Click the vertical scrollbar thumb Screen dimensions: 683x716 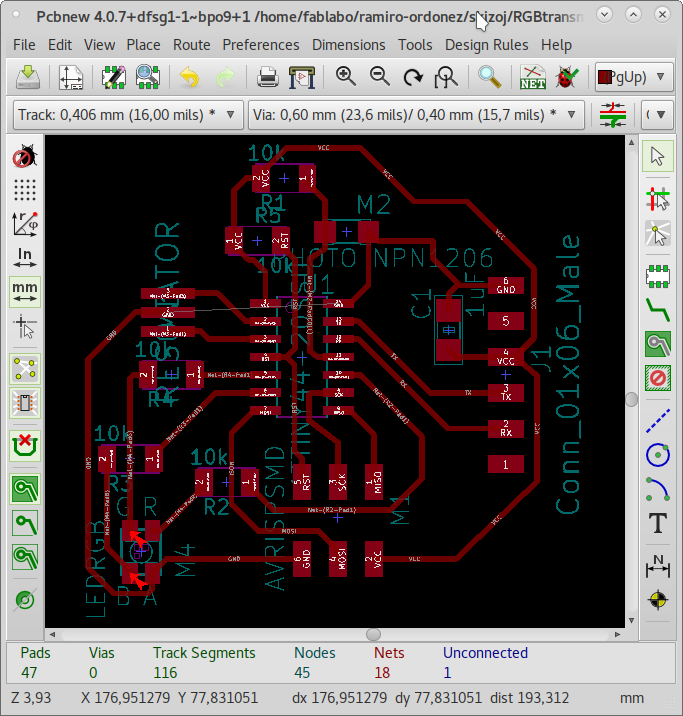pos(631,400)
